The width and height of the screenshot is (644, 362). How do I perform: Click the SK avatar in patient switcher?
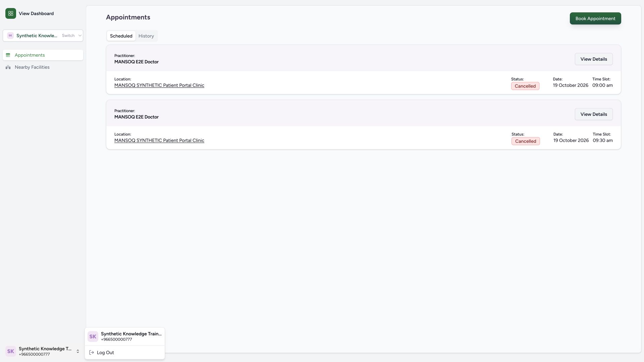(x=10, y=36)
